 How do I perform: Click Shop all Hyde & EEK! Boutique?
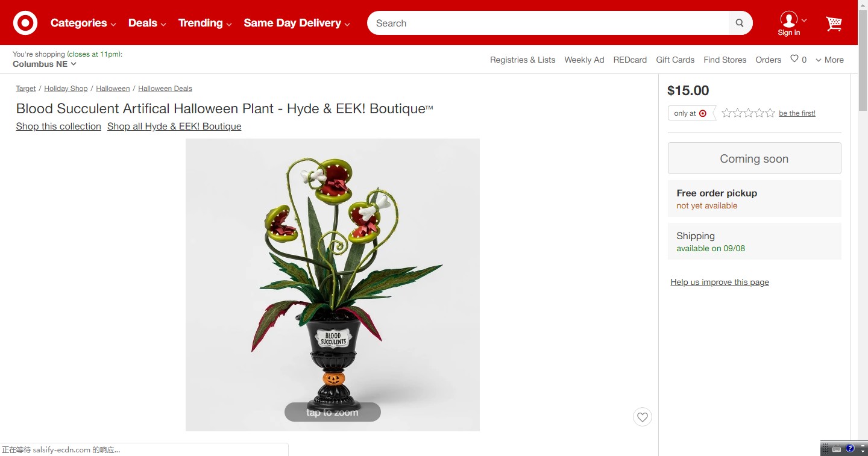(174, 126)
